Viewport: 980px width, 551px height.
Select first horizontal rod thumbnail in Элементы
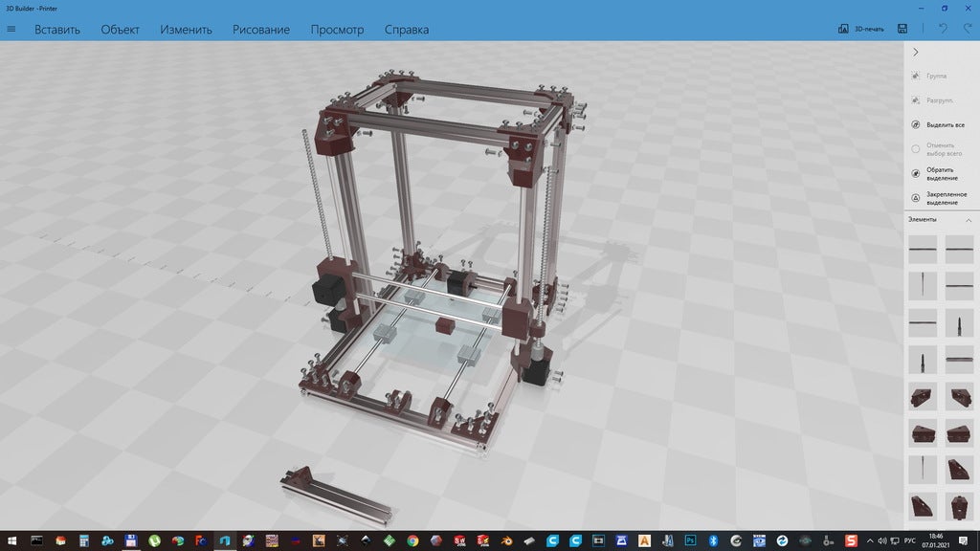pyautogui.click(x=923, y=249)
